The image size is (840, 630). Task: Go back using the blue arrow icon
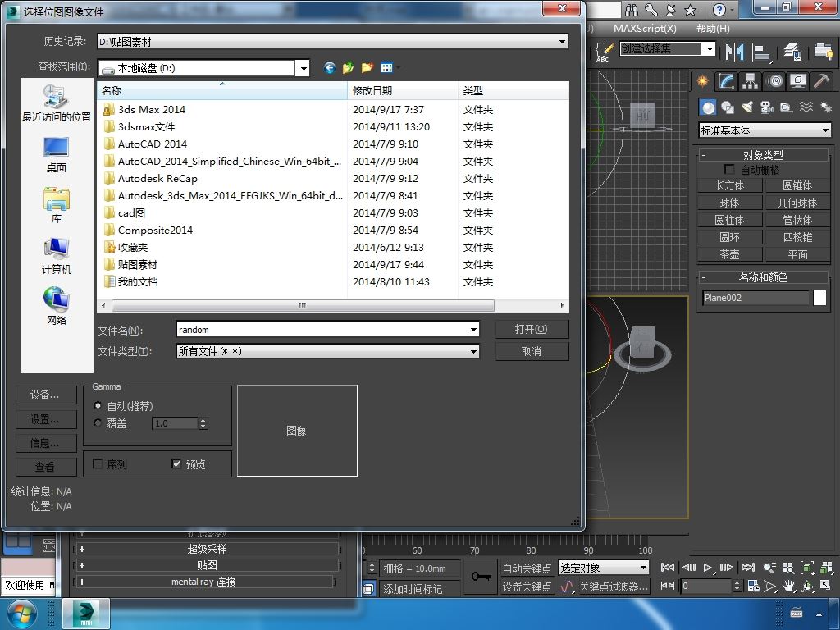coord(330,67)
